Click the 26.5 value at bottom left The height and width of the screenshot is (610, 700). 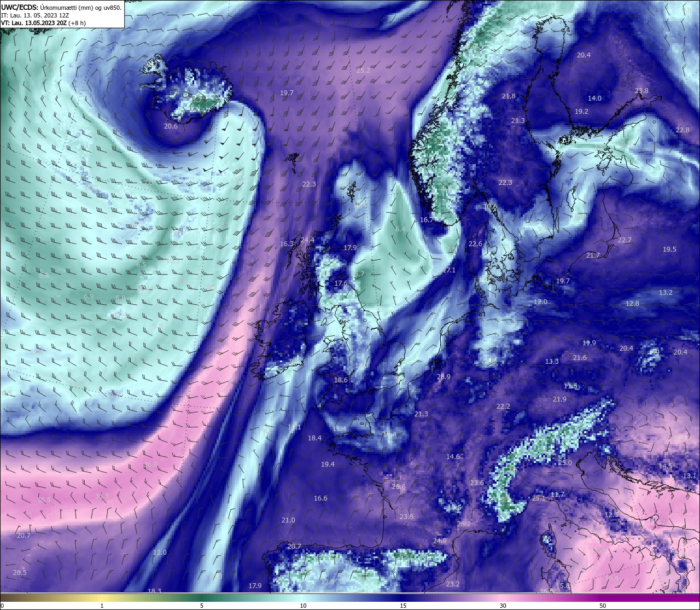[x=20, y=573]
